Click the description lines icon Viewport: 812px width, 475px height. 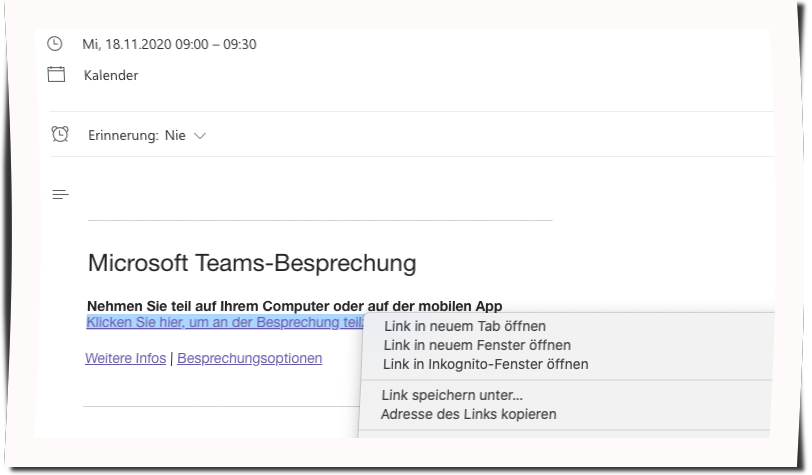tap(60, 194)
